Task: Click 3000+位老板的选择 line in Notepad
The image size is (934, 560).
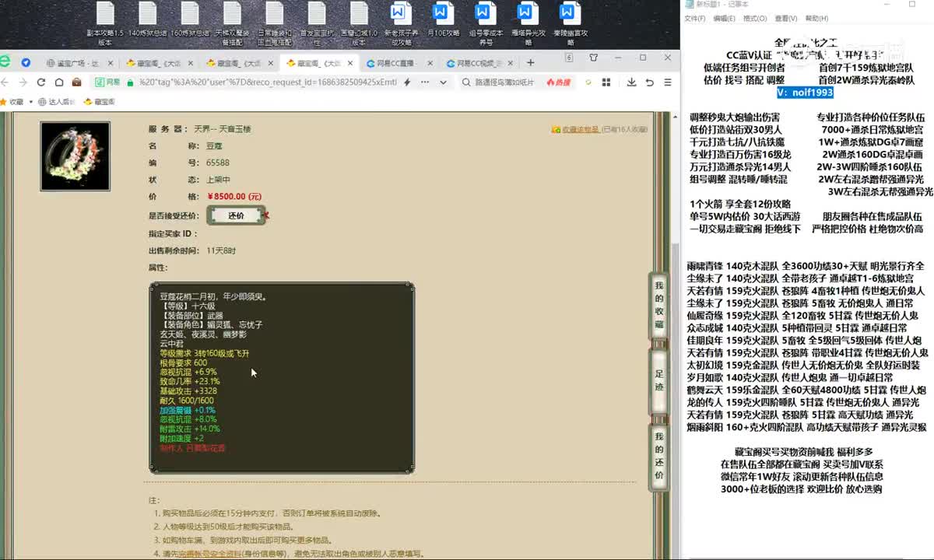Action: coord(801,489)
